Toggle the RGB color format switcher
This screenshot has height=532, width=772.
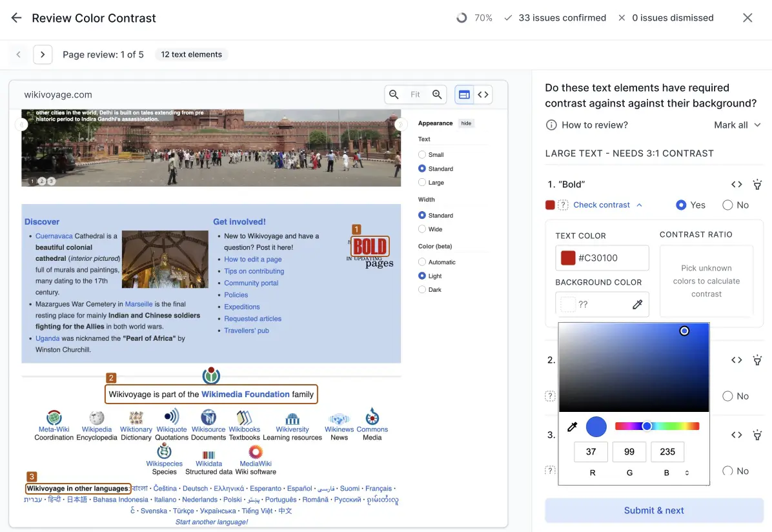(687, 473)
